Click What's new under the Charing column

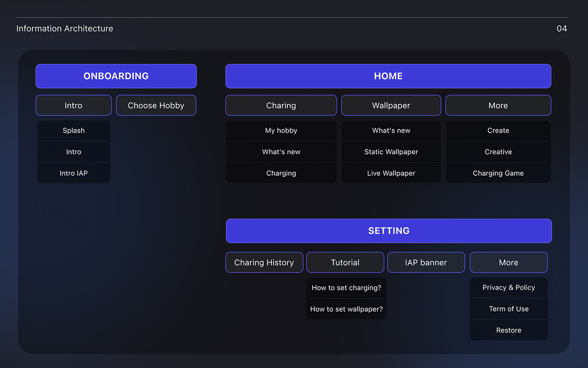[x=281, y=152]
